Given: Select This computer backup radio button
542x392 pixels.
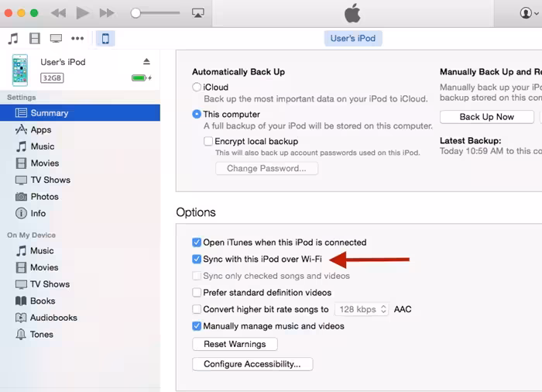Looking at the screenshot, I should (x=197, y=114).
